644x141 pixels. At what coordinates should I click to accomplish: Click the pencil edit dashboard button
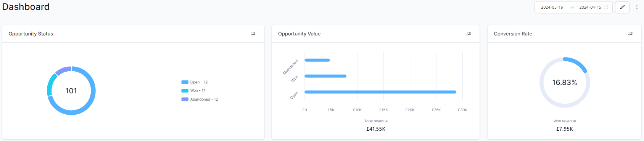pyautogui.click(x=622, y=7)
